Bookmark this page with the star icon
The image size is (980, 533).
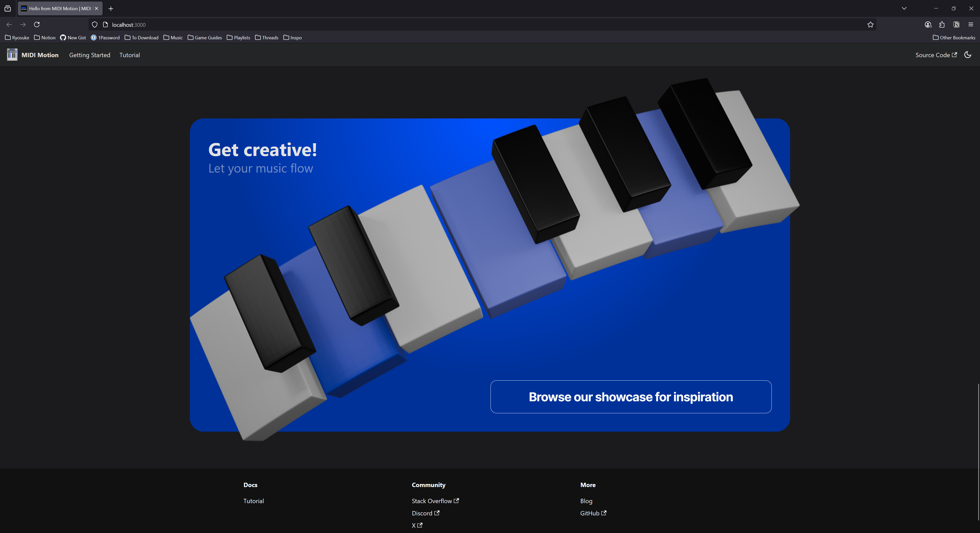tap(871, 25)
